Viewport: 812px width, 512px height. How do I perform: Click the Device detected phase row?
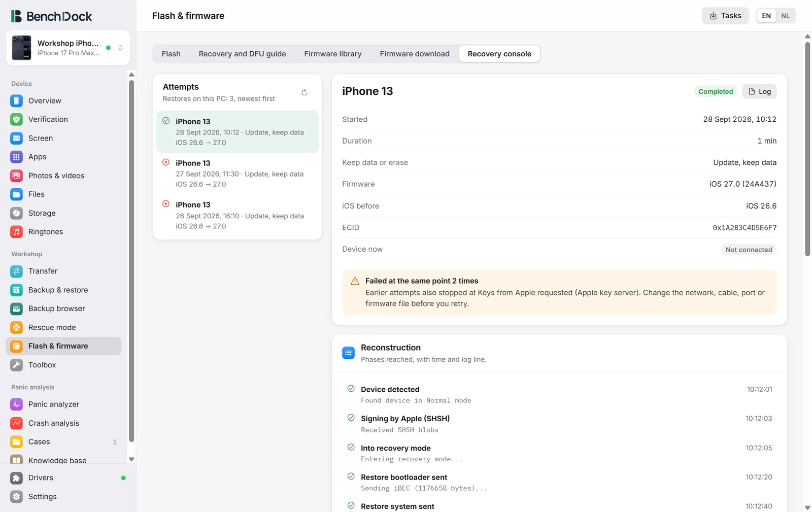click(559, 395)
